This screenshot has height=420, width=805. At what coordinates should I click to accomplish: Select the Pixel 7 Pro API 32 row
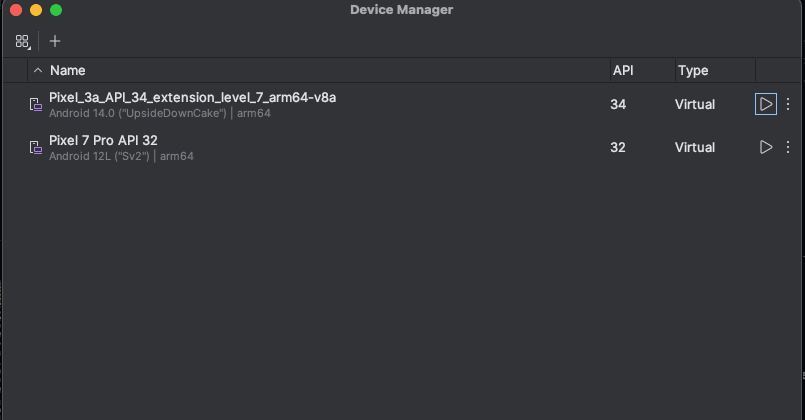pyautogui.click(x=402, y=147)
